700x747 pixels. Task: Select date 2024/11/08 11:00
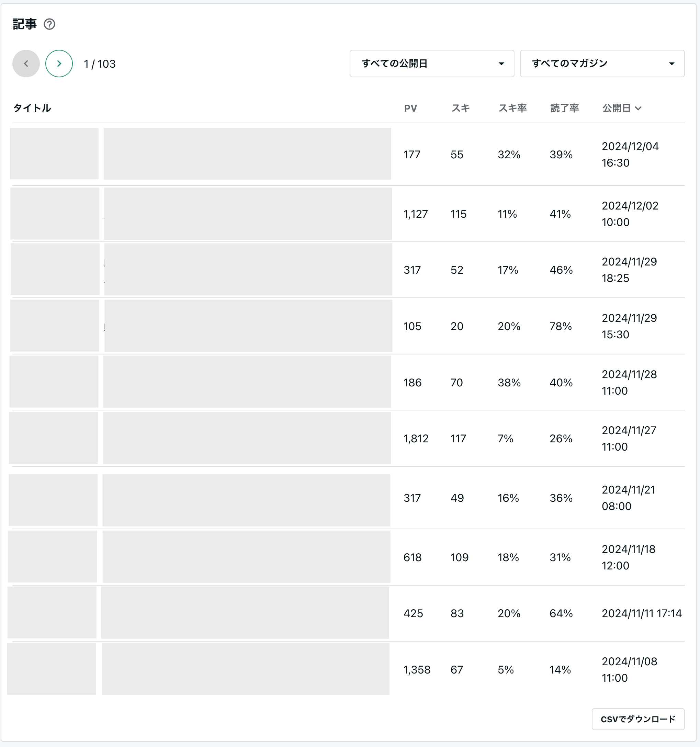(x=629, y=670)
